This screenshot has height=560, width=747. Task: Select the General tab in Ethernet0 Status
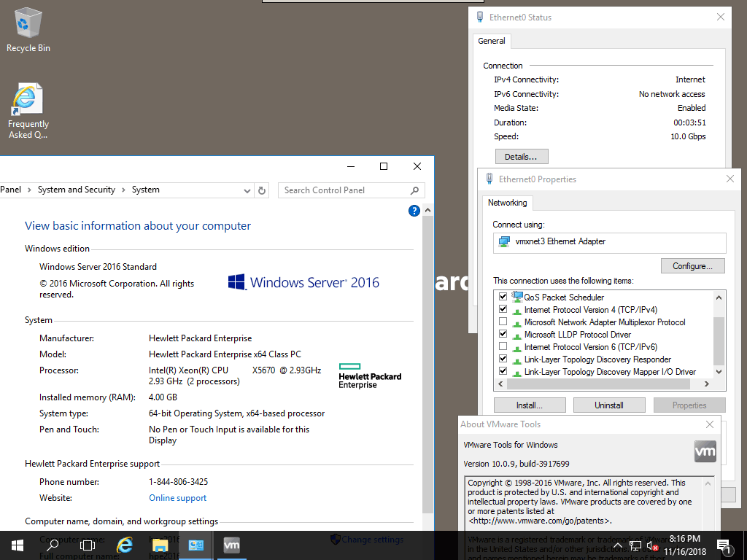click(492, 41)
